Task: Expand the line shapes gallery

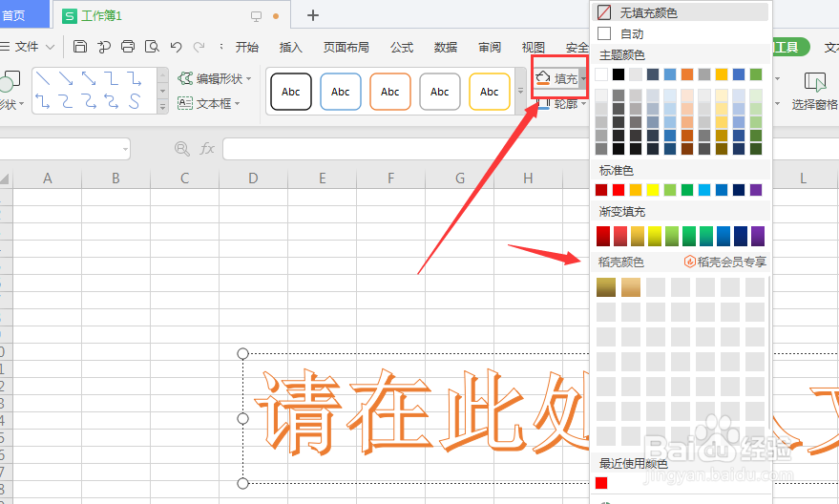Action: tap(162, 107)
